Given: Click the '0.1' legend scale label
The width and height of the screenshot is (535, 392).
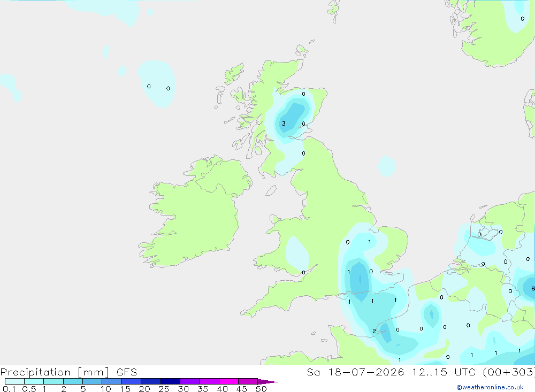Looking at the screenshot, I should pos(9,389).
